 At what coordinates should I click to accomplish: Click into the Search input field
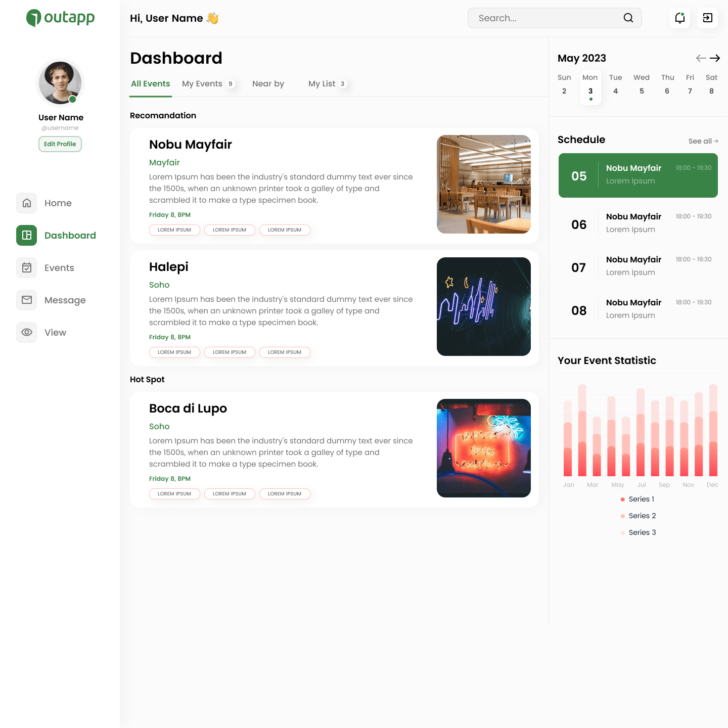tap(546, 18)
